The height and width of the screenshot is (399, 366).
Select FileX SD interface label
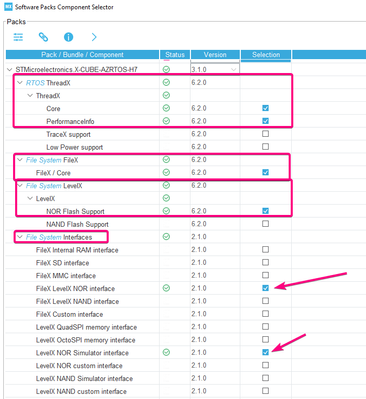62,263
